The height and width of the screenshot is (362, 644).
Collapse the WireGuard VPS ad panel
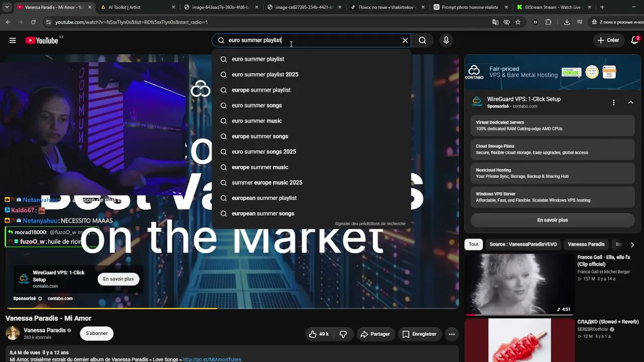(630, 103)
